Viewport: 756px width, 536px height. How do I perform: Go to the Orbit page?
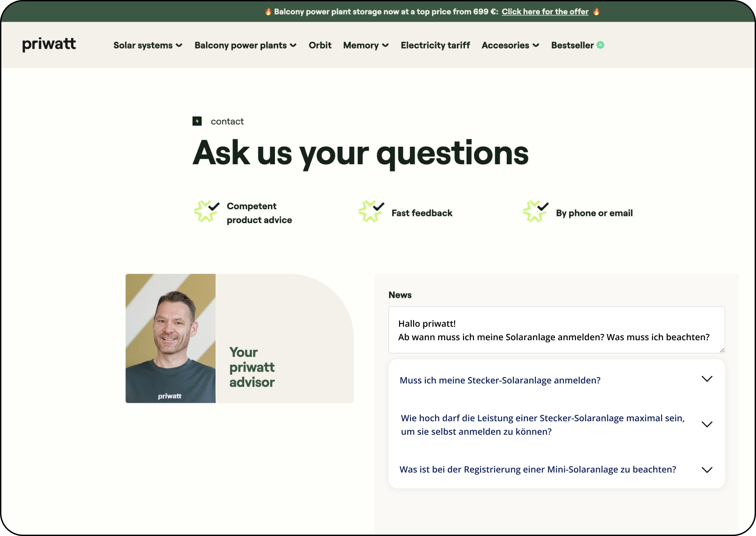pyautogui.click(x=320, y=45)
